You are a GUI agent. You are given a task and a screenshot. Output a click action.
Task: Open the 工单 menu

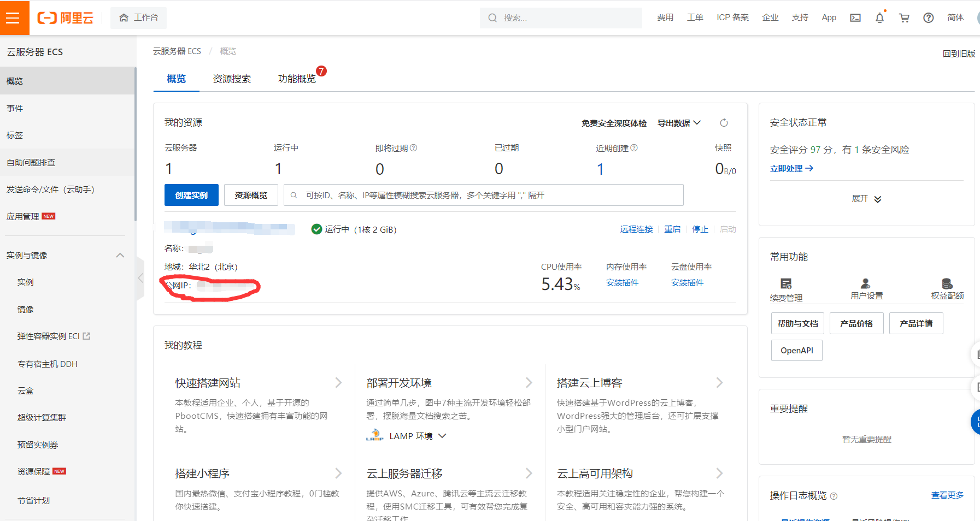[695, 17]
